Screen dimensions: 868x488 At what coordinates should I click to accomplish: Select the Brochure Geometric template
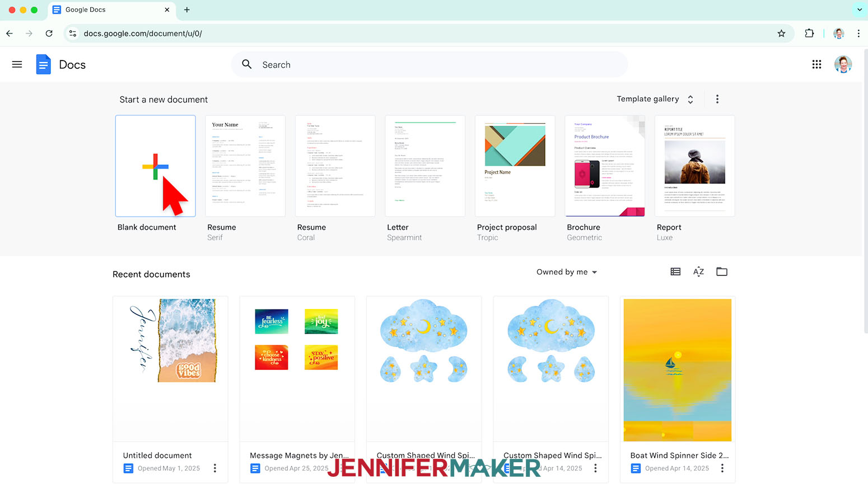click(x=605, y=166)
